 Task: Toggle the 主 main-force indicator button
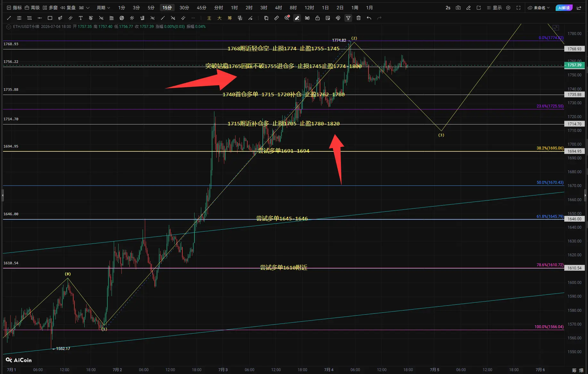209,18
